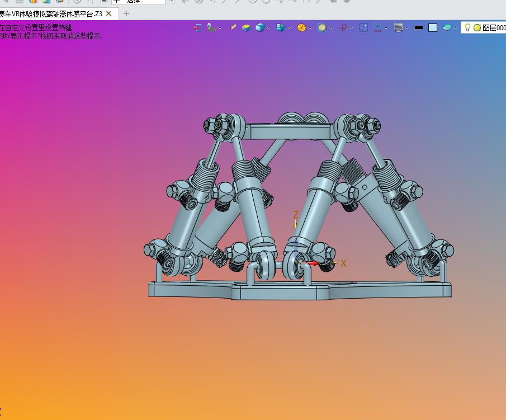
Task: Open the 图层000 layer dropdown
Action: (494, 27)
